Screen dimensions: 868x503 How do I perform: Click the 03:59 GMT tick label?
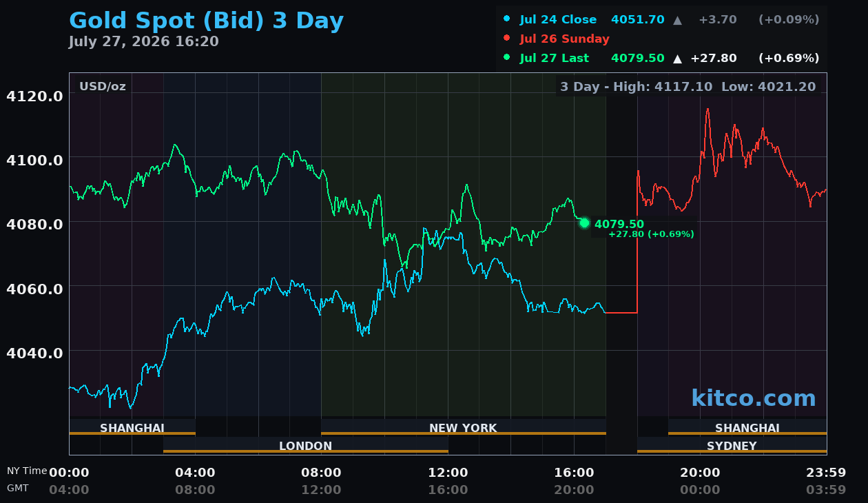[x=826, y=490]
